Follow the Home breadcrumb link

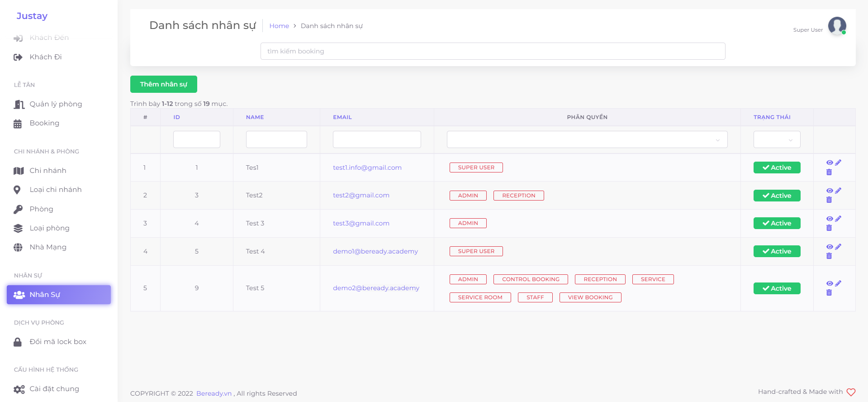(x=279, y=26)
